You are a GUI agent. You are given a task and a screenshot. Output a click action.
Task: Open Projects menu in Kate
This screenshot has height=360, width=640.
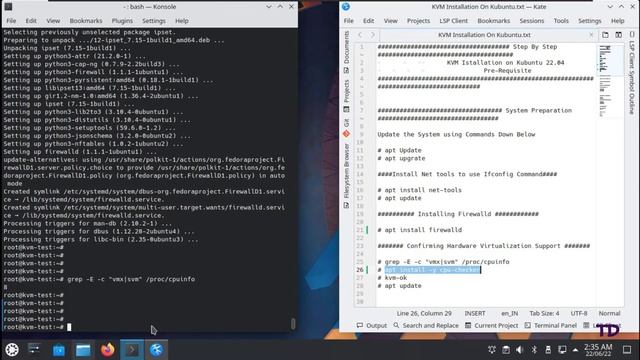click(418, 21)
